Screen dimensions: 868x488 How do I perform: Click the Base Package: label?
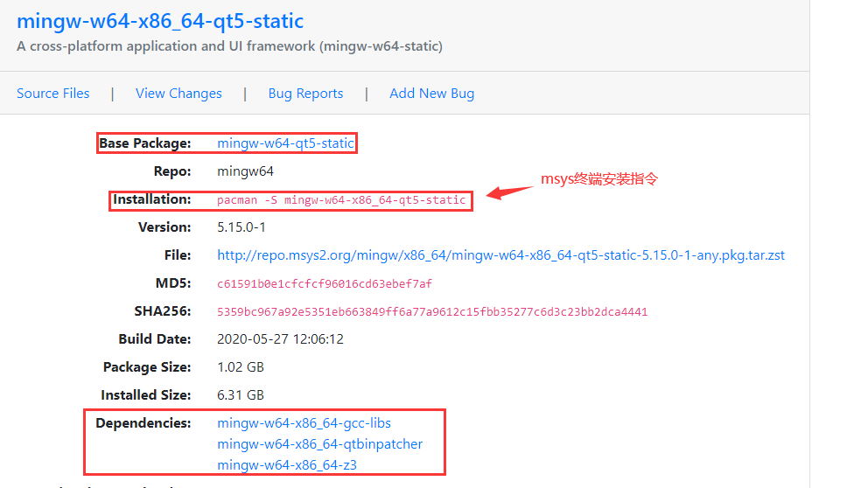coord(145,143)
